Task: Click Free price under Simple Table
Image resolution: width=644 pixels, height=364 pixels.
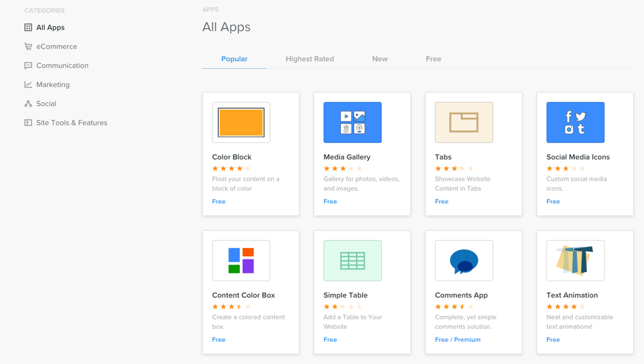Action: pos(330,339)
